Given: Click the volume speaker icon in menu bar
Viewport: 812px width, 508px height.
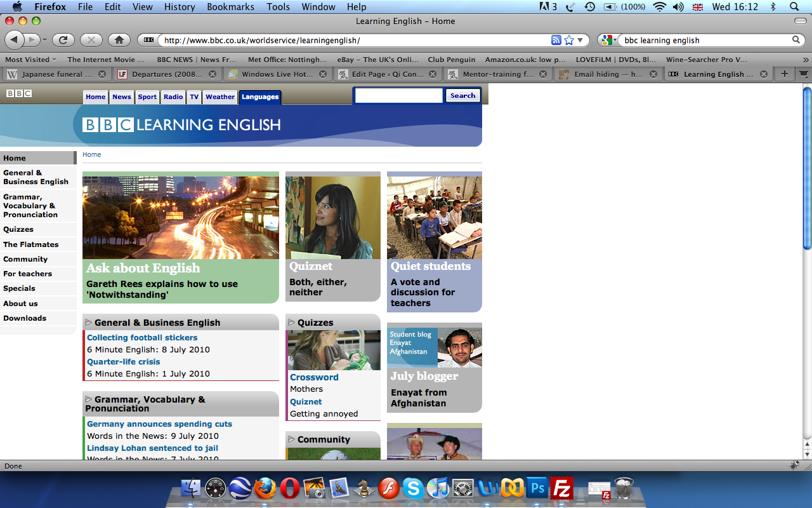Looking at the screenshot, I should point(678,7).
